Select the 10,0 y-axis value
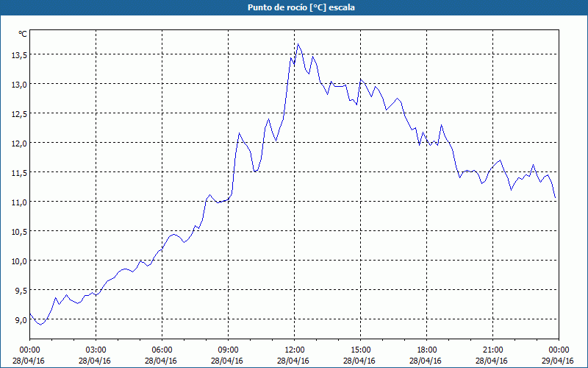This screenshot has height=368, width=588. [19, 261]
